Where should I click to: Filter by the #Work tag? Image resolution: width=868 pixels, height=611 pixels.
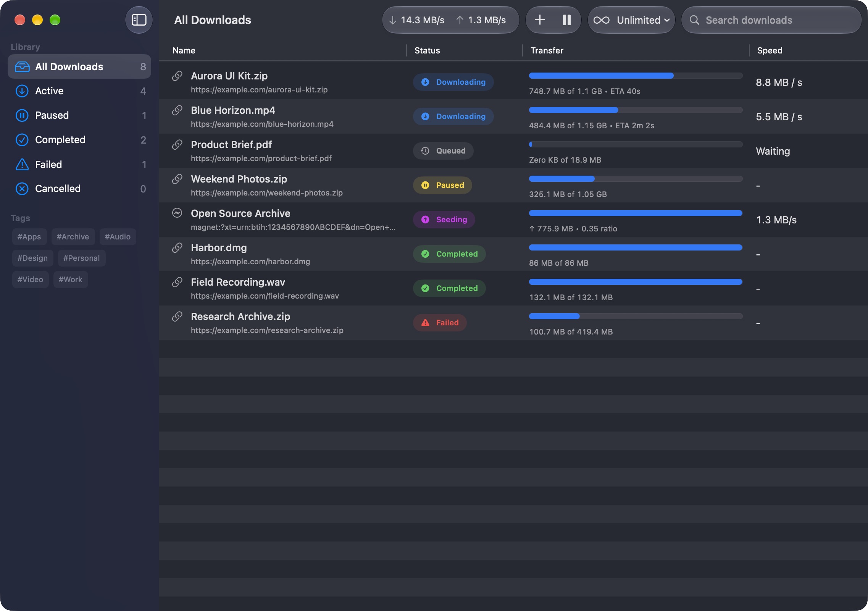coord(71,280)
